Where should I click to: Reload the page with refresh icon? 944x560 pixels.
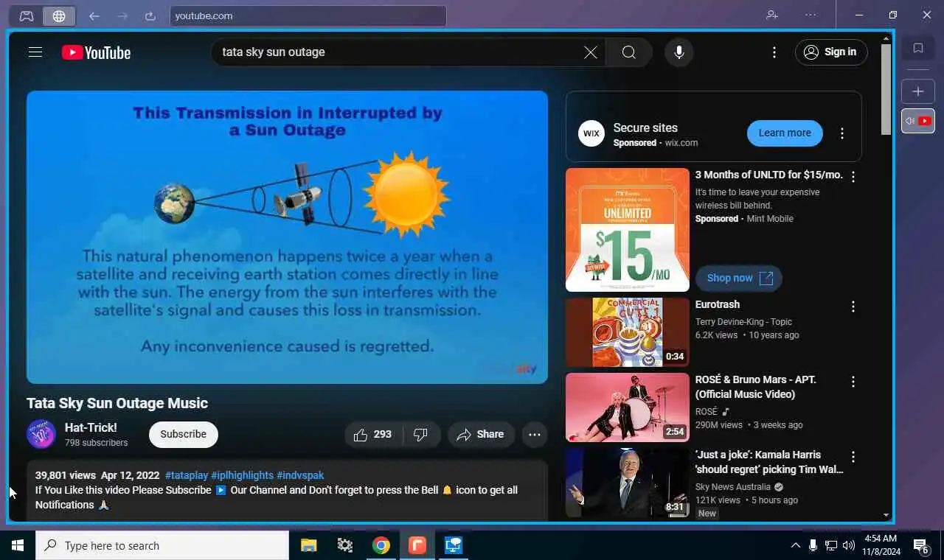[150, 15]
